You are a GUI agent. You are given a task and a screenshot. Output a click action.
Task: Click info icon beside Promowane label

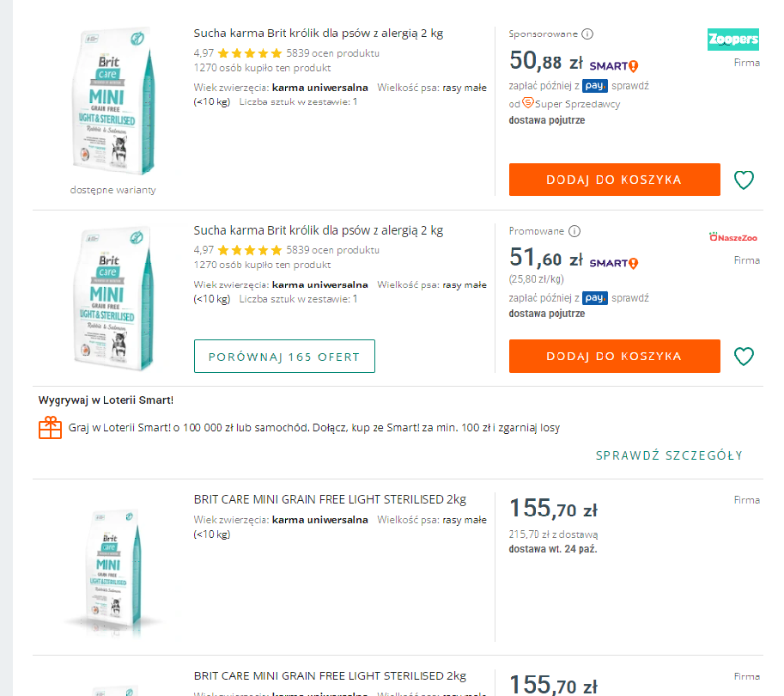575,231
